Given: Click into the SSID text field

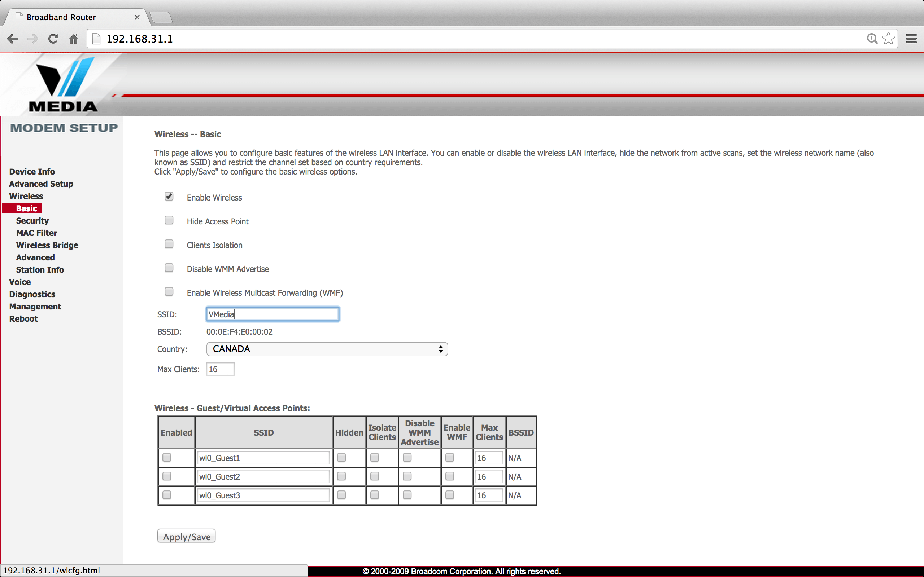Looking at the screenshot, I should click(272, 314).
